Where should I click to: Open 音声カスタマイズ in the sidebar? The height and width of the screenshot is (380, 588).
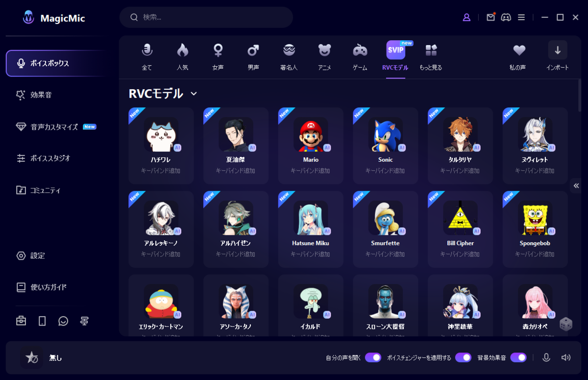click(x=55, y=127)
